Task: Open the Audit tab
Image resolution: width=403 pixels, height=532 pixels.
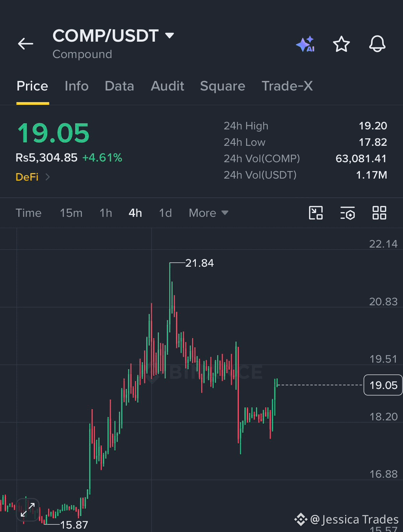Action: [167, 86]
